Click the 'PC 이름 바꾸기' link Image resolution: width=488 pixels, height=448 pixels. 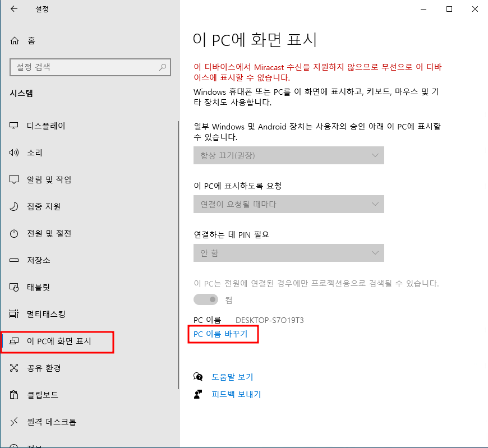coord(222,334)
